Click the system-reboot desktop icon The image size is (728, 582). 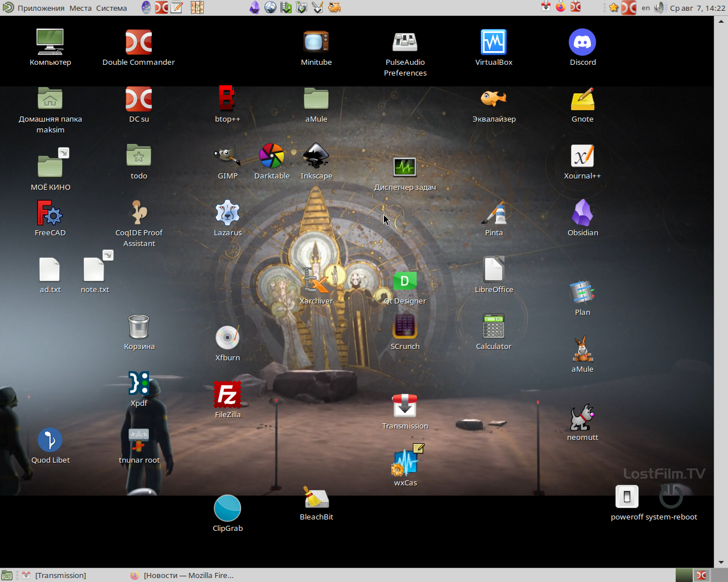point(671,497)
